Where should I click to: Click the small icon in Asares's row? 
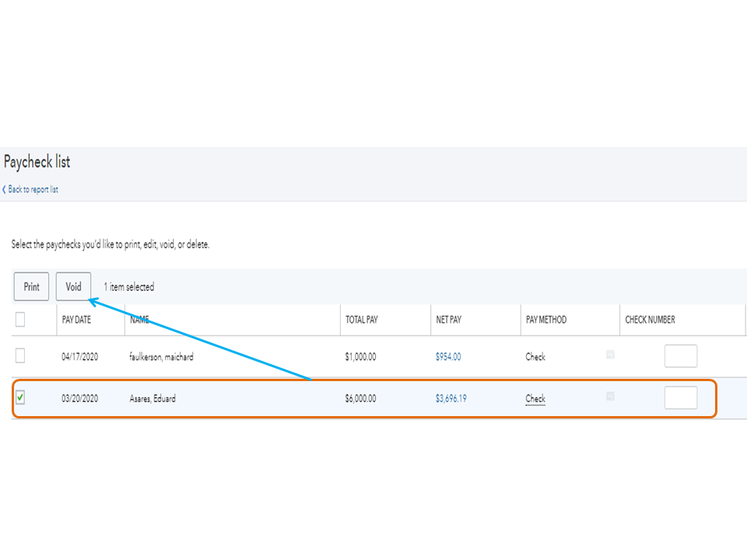610,397
